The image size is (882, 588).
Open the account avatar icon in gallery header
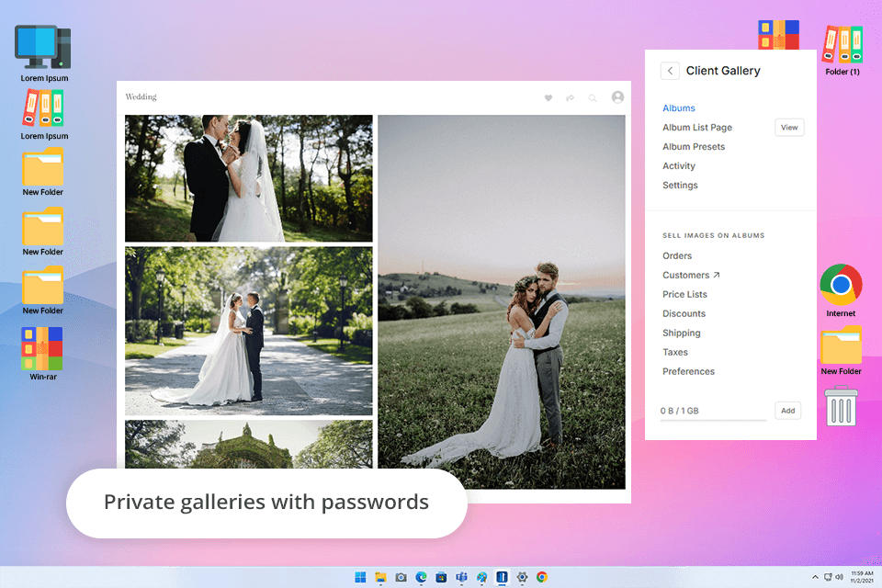tap(617, 97)
